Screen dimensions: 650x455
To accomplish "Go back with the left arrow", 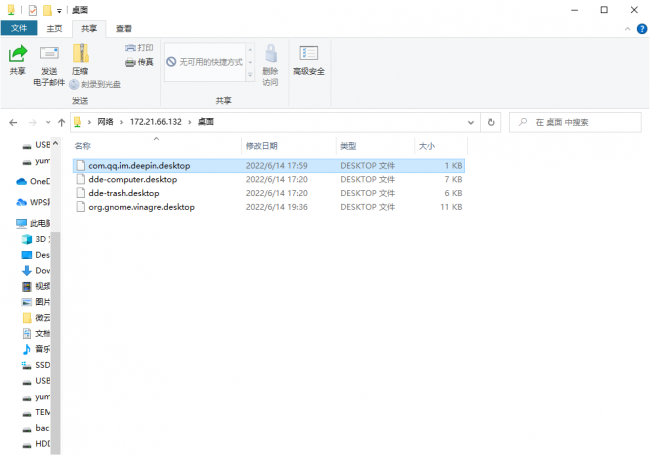I will [13, 122].
